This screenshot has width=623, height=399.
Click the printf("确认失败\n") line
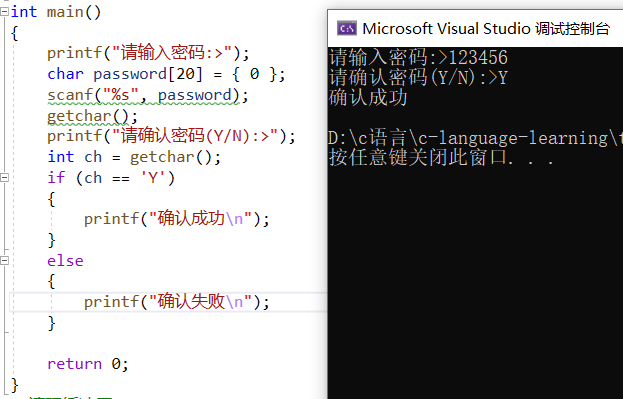pos(177,302)
